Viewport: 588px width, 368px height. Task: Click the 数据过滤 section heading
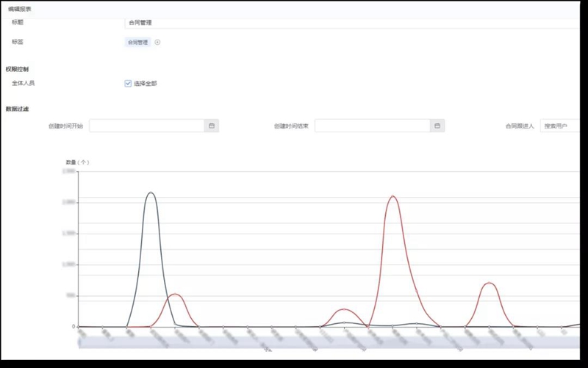coord(17,109)
